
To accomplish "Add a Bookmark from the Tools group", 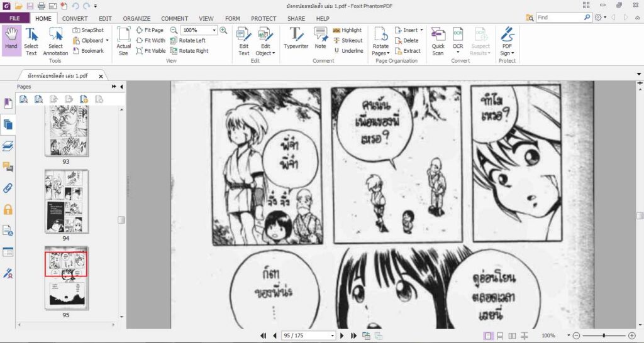I will [88, 51].
